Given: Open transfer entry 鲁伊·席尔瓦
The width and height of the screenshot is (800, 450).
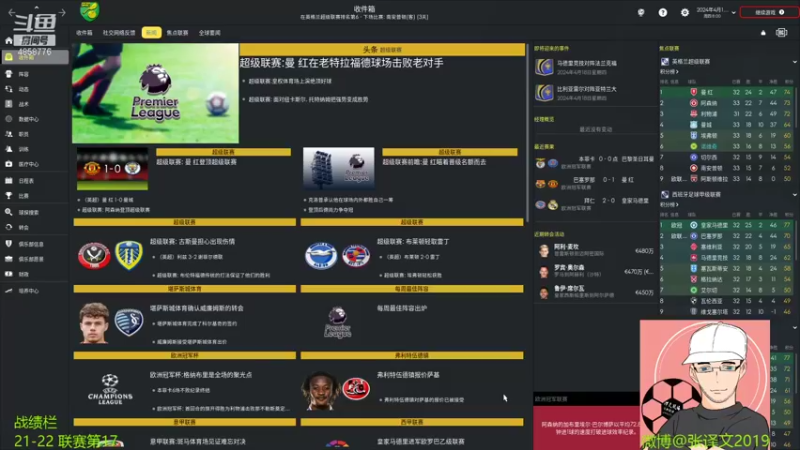Looking at the screenshot, I should click(596, 292).
